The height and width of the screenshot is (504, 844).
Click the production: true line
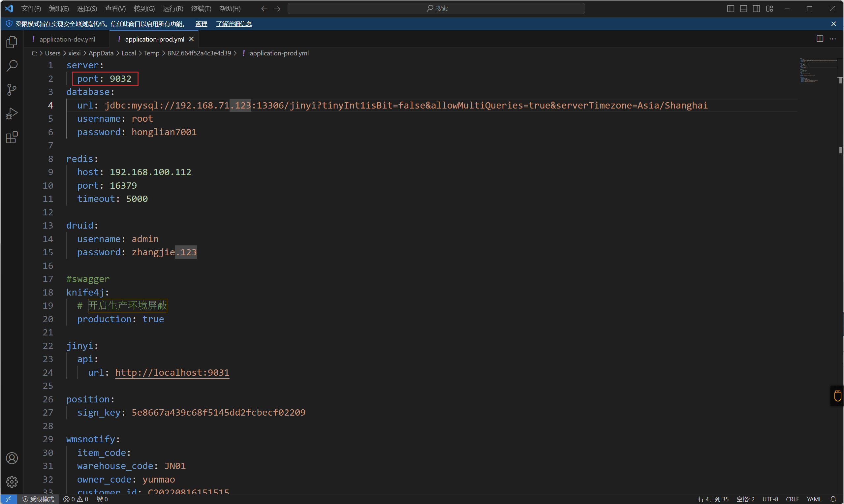pyautogui.click(x=120, y=319)
